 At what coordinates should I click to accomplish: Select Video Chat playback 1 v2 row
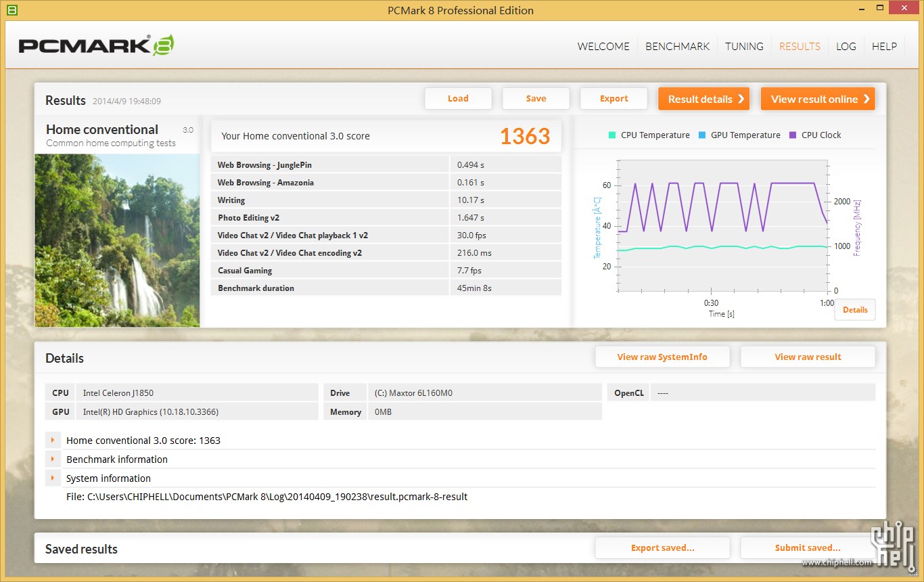386,235
